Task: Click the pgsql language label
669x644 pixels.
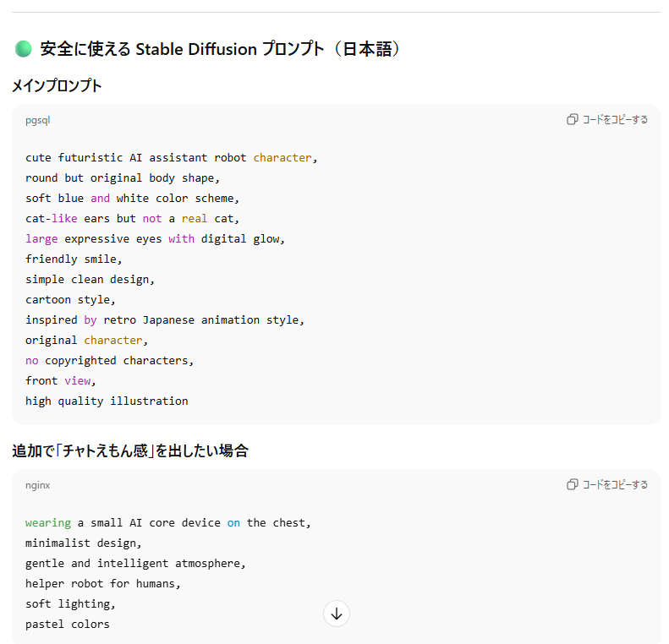Action: pos(38,120)
